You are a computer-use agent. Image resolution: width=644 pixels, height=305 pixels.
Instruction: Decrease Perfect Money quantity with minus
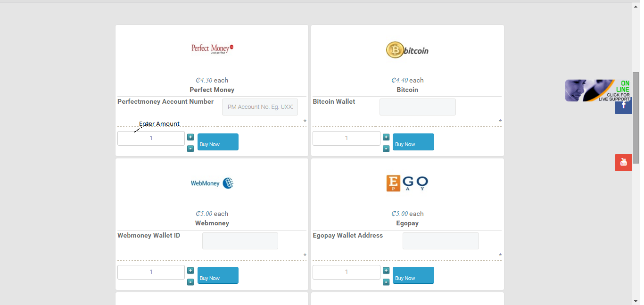pos(190,148)
